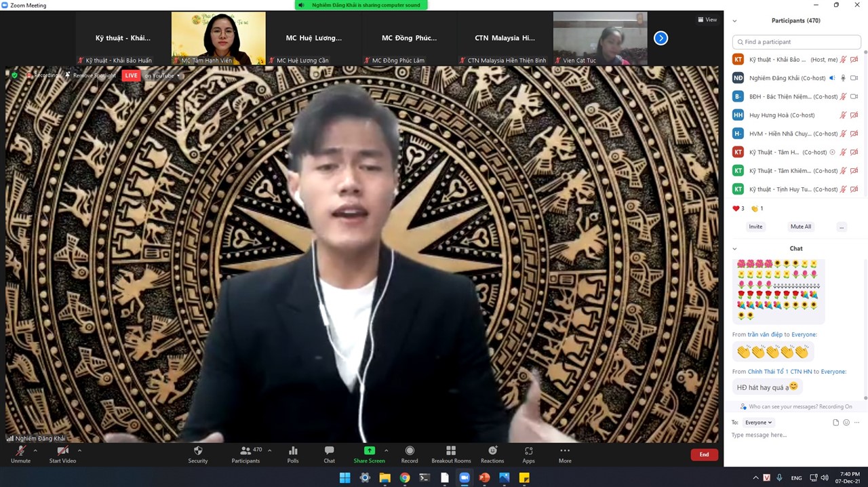
Task: Click the red LIVE indicator badge
Action: point(131,75)
